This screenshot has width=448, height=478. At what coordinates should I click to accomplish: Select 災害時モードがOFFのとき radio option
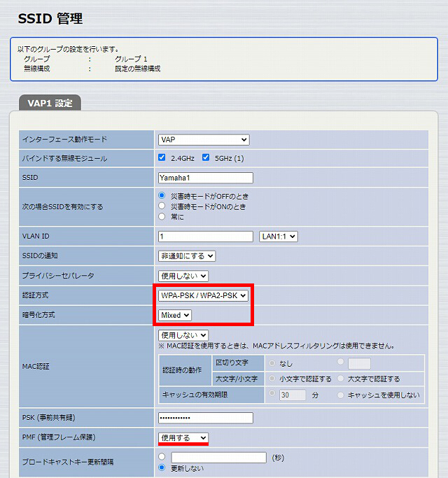pos(162,195)
